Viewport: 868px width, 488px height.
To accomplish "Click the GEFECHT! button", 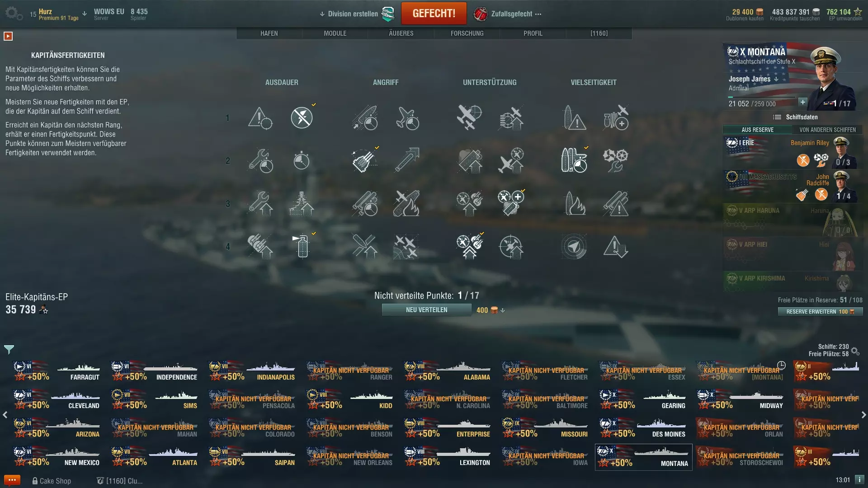I will [434, 14].
